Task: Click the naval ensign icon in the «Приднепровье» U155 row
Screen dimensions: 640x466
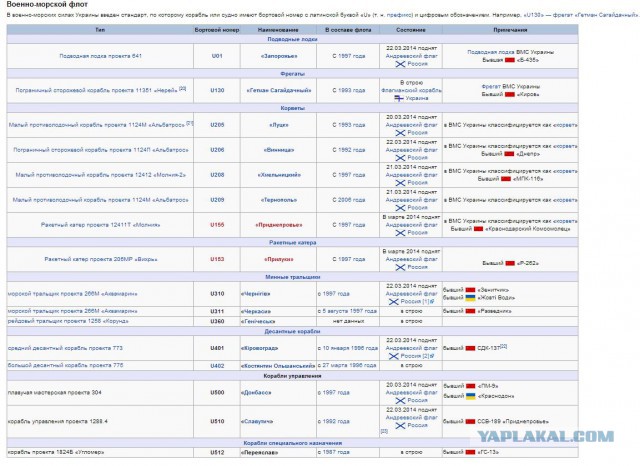Action: click(400, 233)
